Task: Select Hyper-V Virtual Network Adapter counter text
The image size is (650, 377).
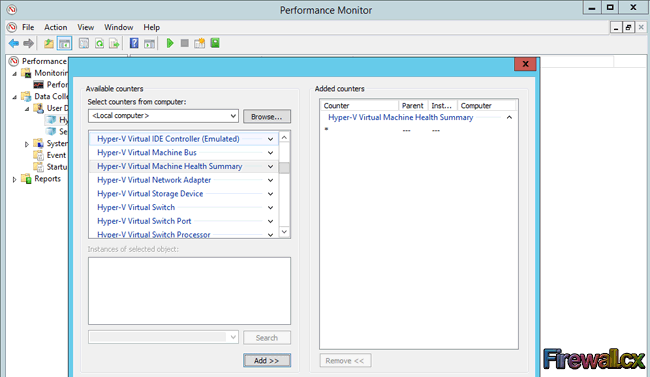Action: tap(154, 180)
